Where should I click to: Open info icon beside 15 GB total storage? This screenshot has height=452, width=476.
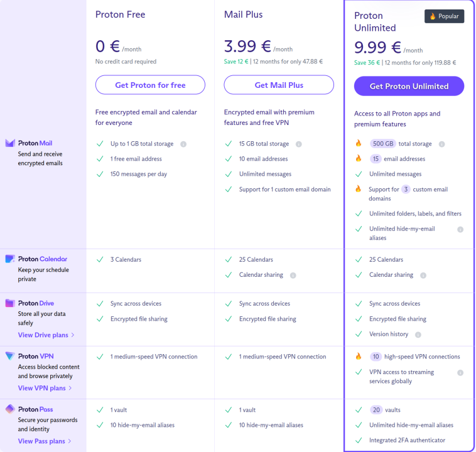299,144
